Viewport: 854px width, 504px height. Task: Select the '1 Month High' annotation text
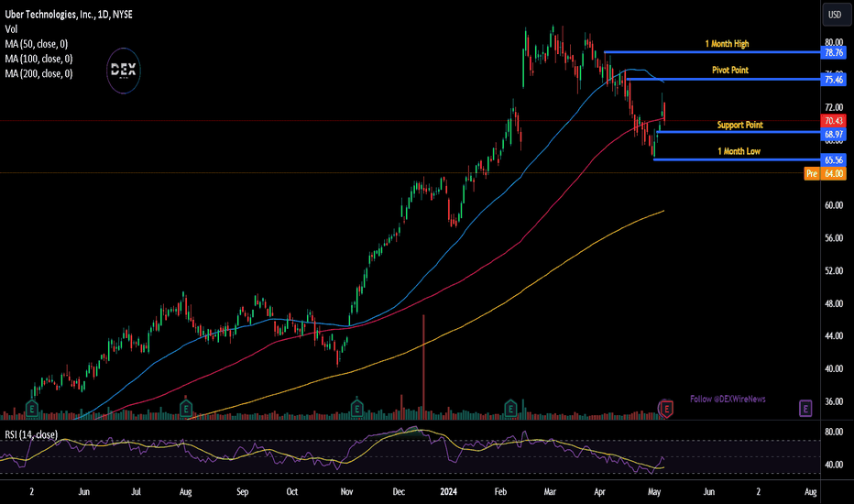[727, 44]
